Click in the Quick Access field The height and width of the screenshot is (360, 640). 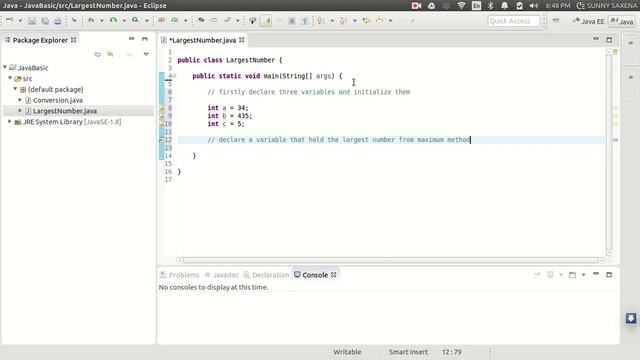click(x=513, y=21)
